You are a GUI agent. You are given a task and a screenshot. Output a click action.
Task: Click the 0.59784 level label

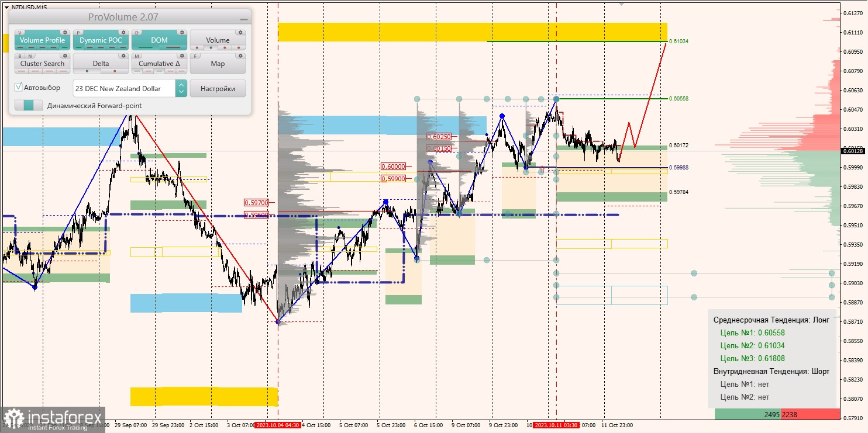click(680, 192)
